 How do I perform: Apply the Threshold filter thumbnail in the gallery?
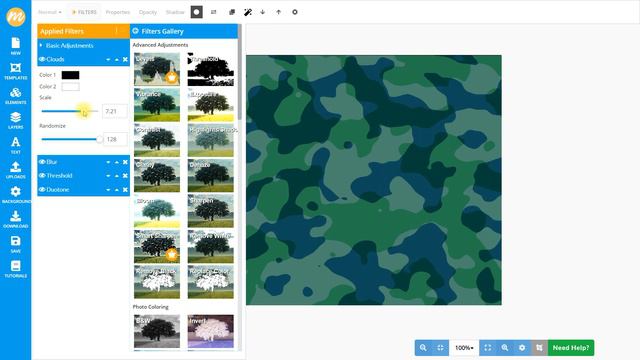(x=211, y=69)
